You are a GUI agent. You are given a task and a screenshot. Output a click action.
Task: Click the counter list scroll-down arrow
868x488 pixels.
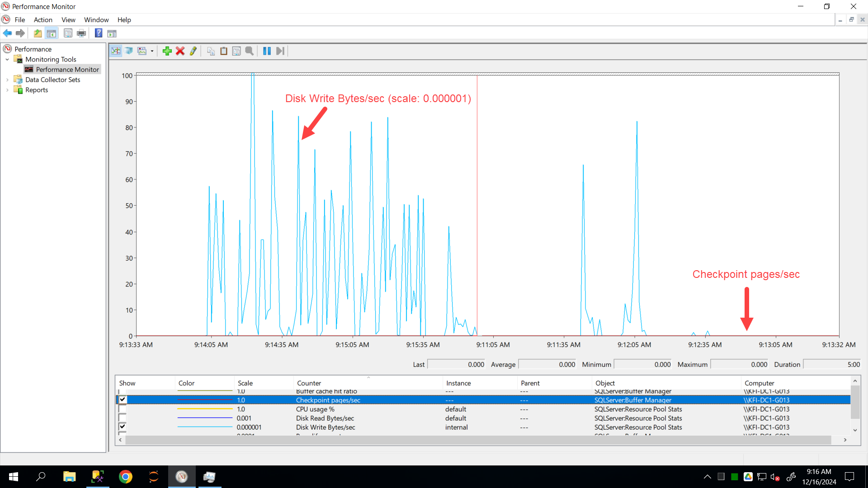click(855, 430)
